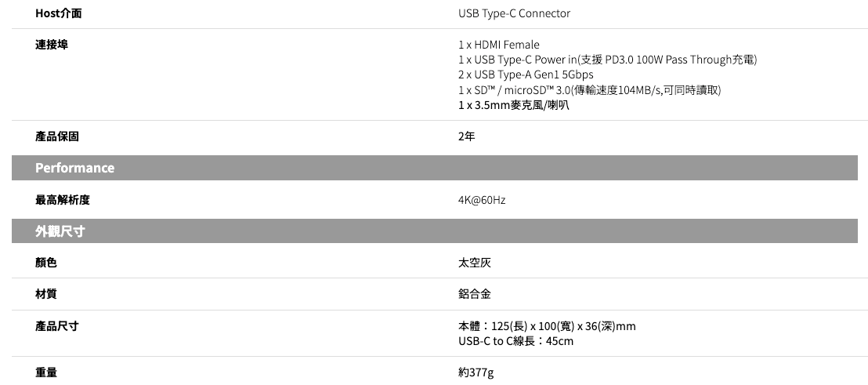Select the 最高解析度 row label
Viewport: 868px width, 385px height.
(x=63, y=200)
